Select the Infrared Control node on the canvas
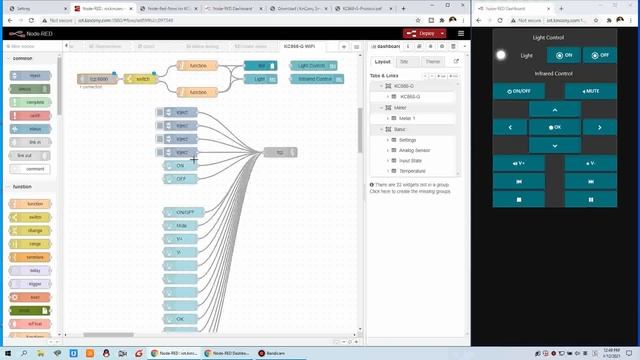 point(317,79)
